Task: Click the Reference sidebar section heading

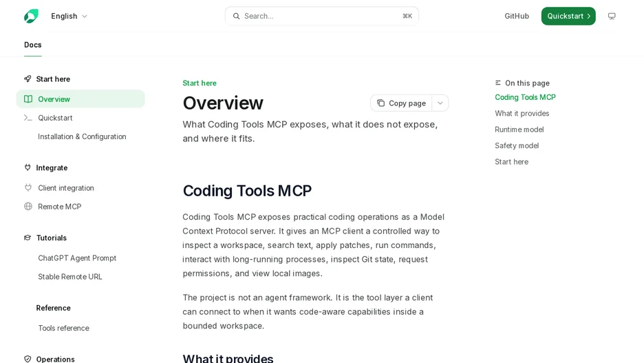Action: 54,308
